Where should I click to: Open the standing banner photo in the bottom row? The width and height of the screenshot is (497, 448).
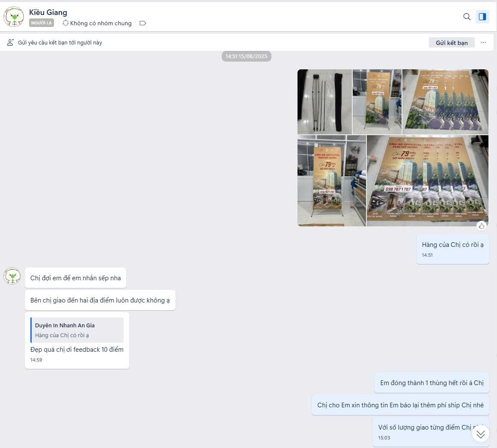coord(331,181)
